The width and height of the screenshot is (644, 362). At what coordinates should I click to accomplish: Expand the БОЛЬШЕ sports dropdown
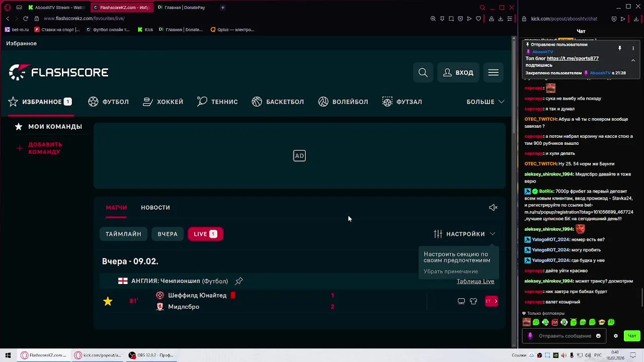(485, 102)
